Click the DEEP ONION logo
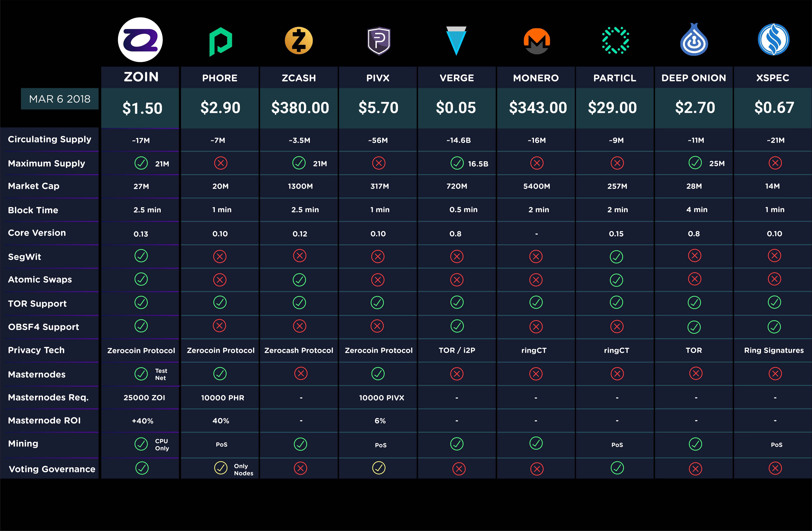 (694, 40)
